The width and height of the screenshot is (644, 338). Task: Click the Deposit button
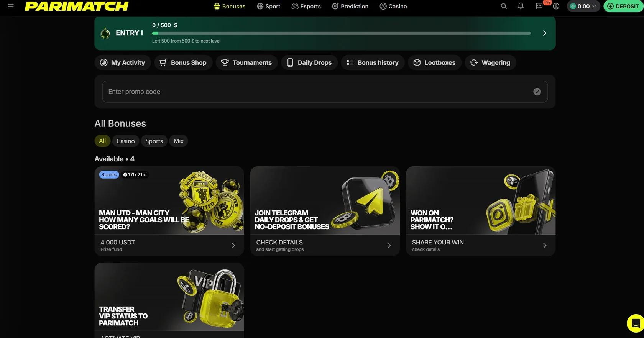coord(623,6)
